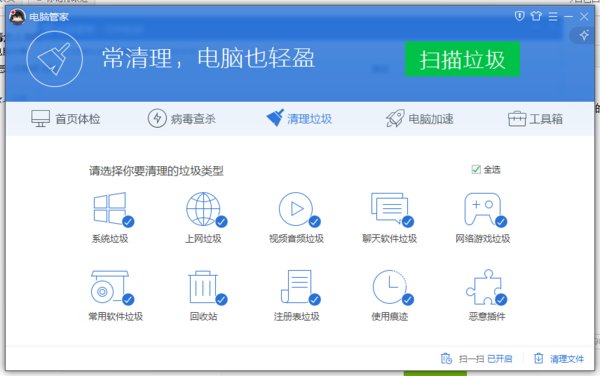Click the 网络游戏垃圾 gamepad icon

pyautogui.click(x=483, y=209)
